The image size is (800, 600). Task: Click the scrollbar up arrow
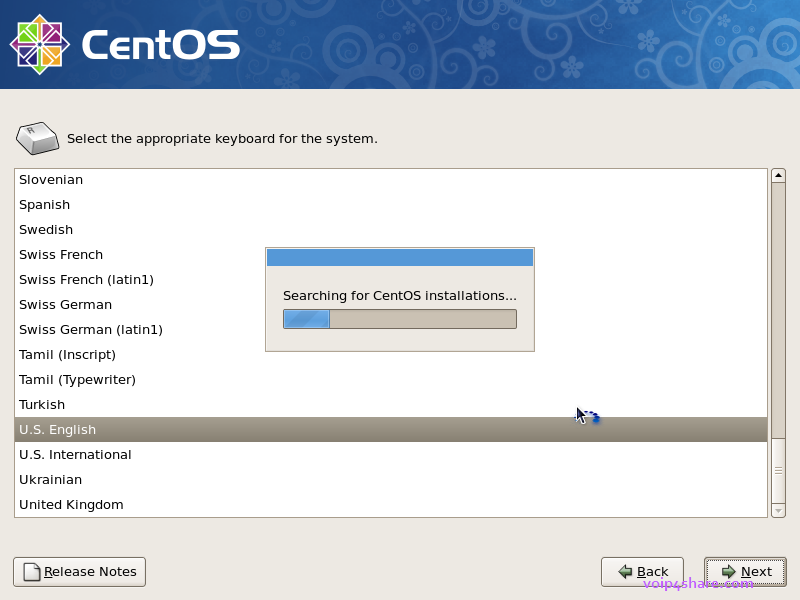(779, 174)
